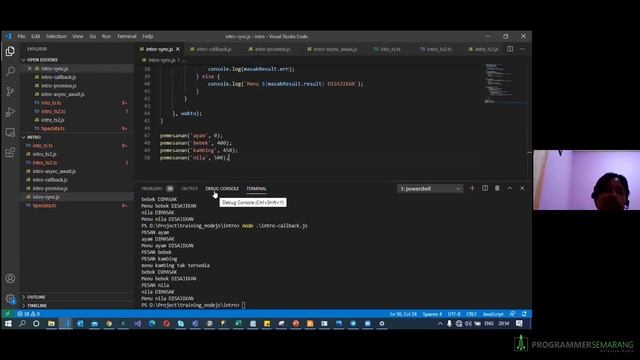Close the intro-sync.js editor tab
The width and height of the screenshot is (640, 360).
click(x=178, y=49)
